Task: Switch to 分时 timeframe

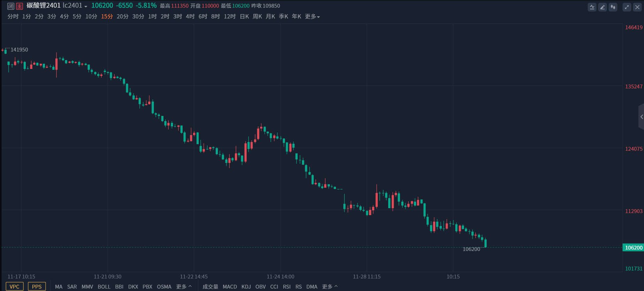Action: (x=13, y=16)
